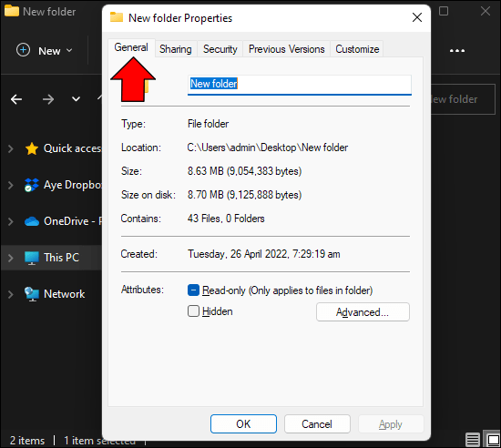Click the size value 8.63 MB

[244, 171]
